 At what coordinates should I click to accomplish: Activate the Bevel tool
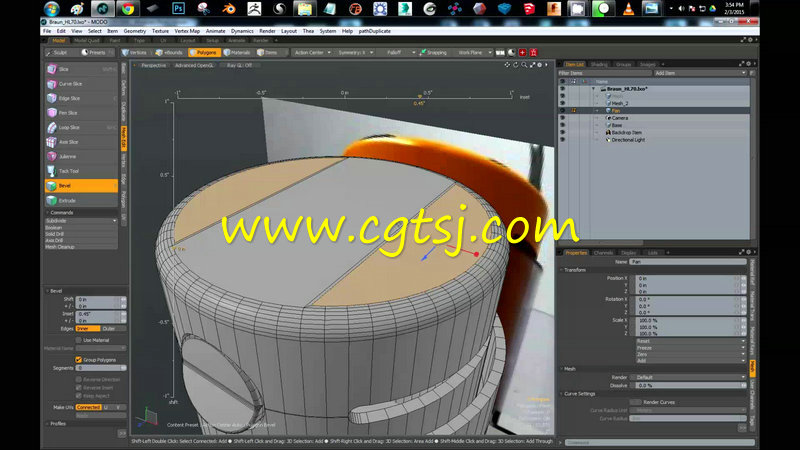point(81,186)
